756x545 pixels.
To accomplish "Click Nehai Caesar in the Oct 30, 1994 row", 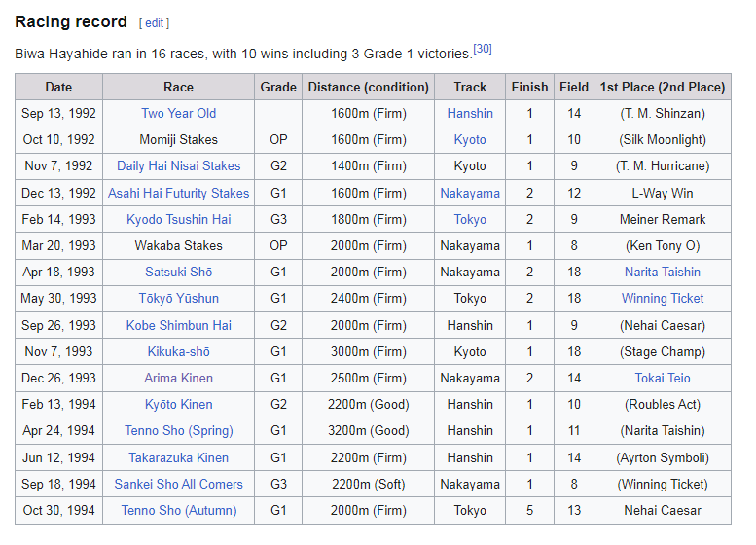I will coord(663,510).
